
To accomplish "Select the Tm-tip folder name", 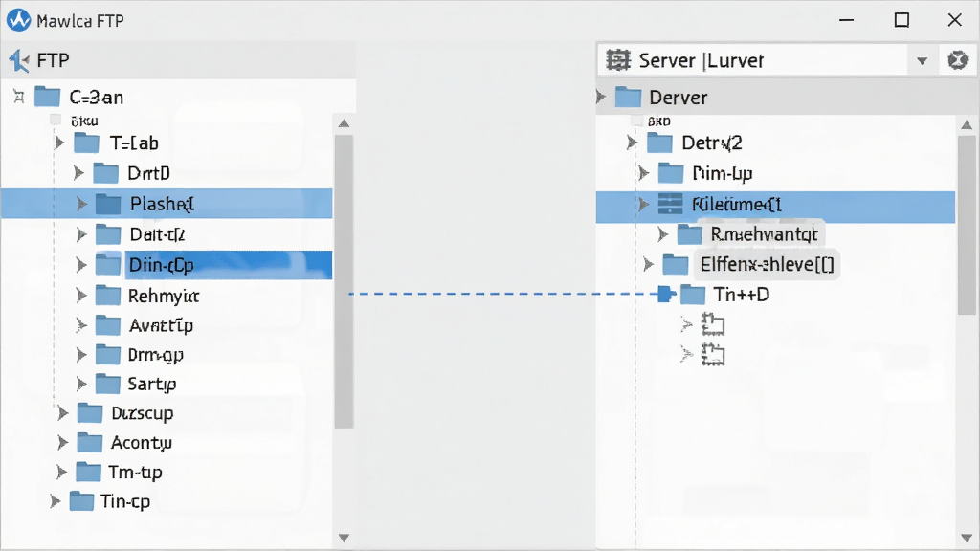I will click(x=135, y=472).
